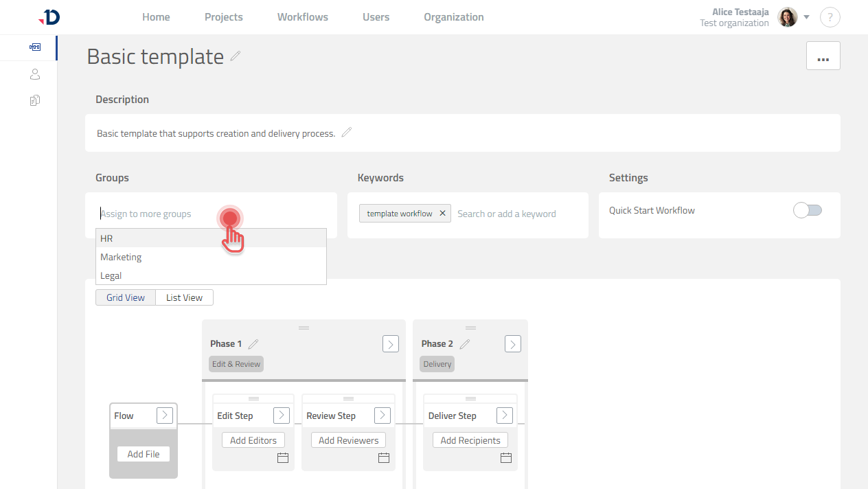This screenshot has height=489, width=868.
Task: Click the documents icon in the left sidebar
Action: 35,100
